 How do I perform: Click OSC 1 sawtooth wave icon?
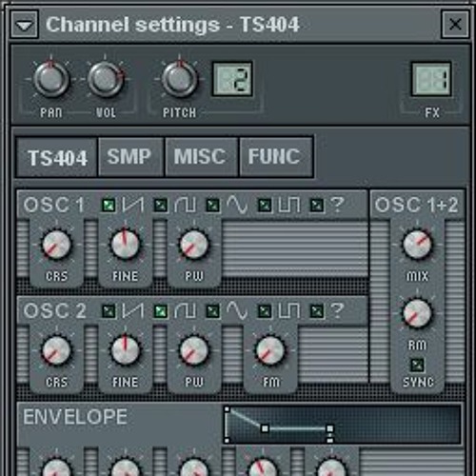pos(133,205)
